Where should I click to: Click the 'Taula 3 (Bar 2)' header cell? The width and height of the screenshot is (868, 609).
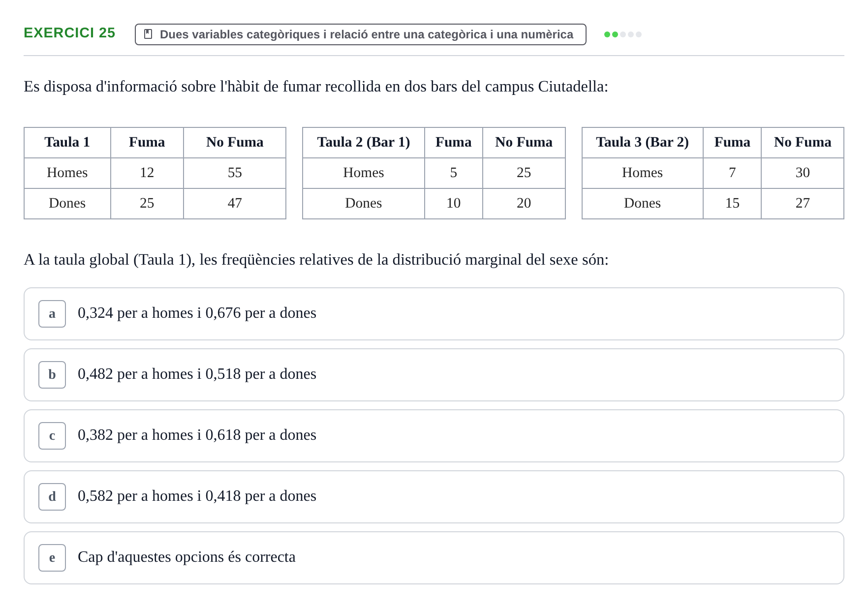642,143
